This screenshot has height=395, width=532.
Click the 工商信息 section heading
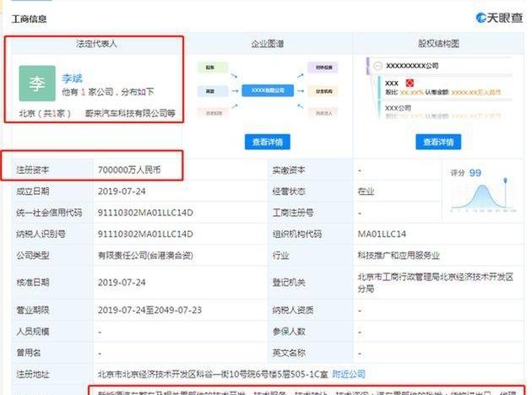pos(30,19)
